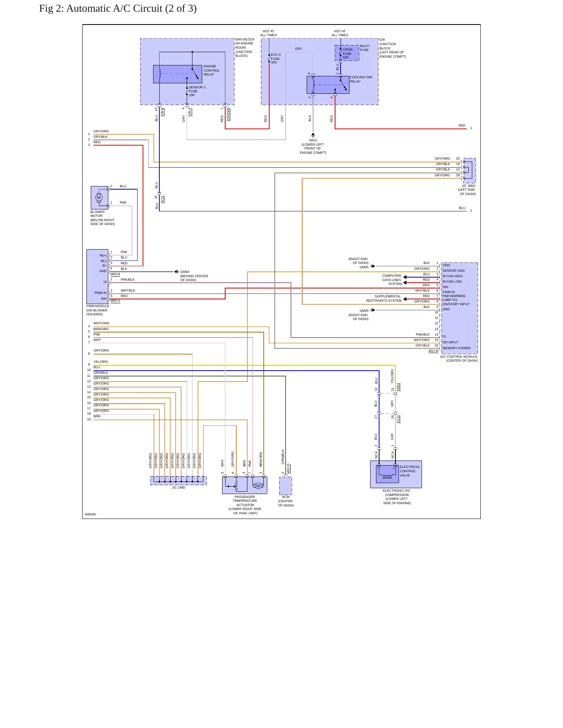This screenshot has height=728, width=563.
Task: Click the A/C Control Module block
Action: (x=459, y=308)
